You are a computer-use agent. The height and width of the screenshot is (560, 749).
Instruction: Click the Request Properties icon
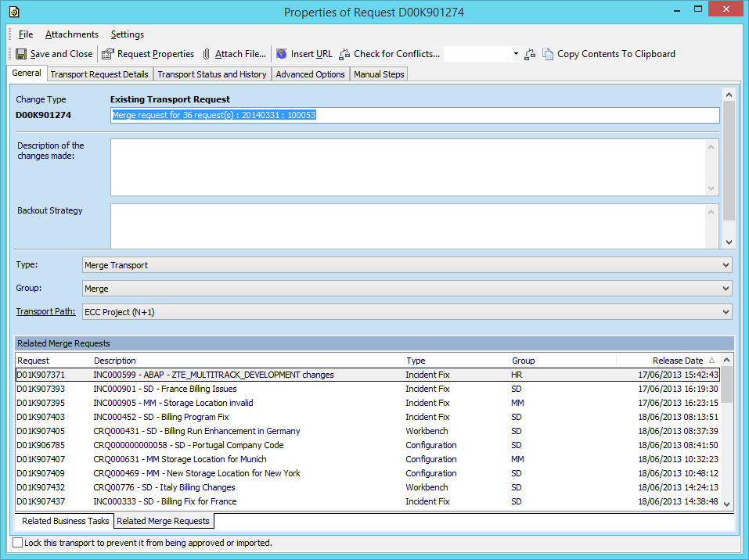point(108,54)
